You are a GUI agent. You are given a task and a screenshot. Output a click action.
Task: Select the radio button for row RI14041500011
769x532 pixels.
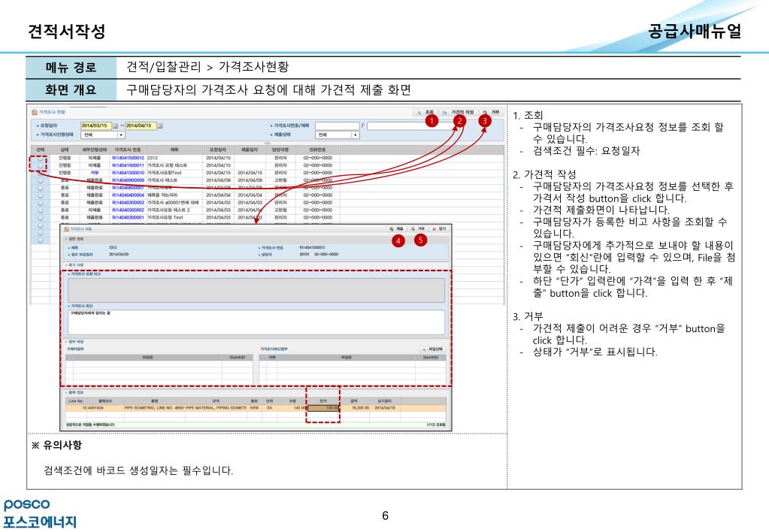40,165
